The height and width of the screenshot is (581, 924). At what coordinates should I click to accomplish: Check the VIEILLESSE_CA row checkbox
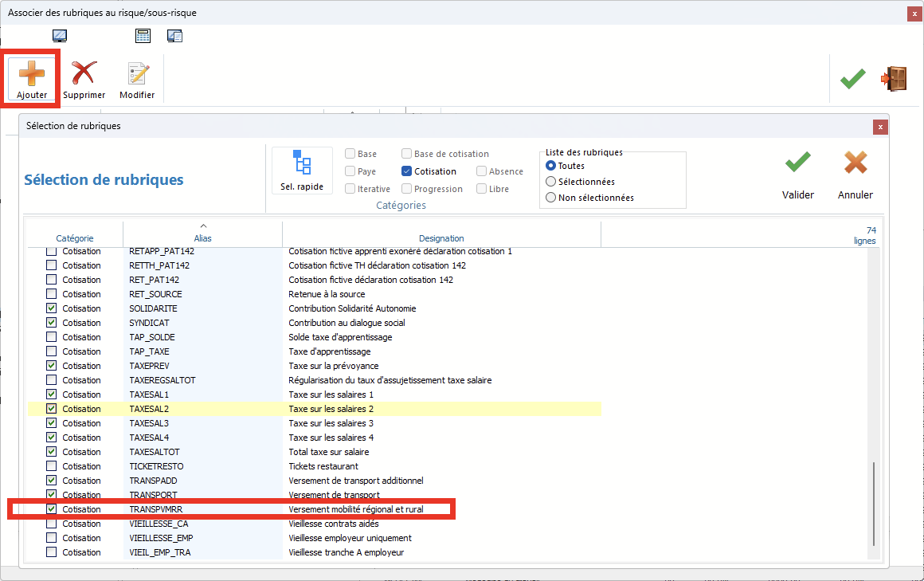51,523
